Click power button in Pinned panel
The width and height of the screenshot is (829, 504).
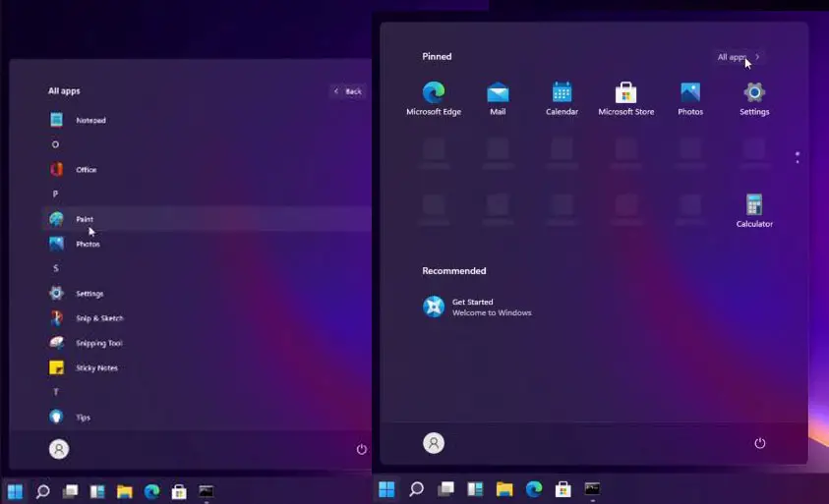click(760, 443)
